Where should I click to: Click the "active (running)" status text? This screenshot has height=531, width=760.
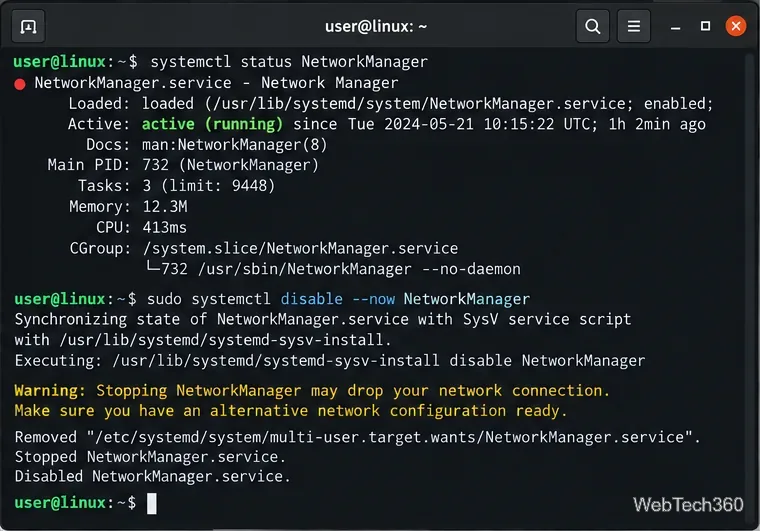point(212,124)
